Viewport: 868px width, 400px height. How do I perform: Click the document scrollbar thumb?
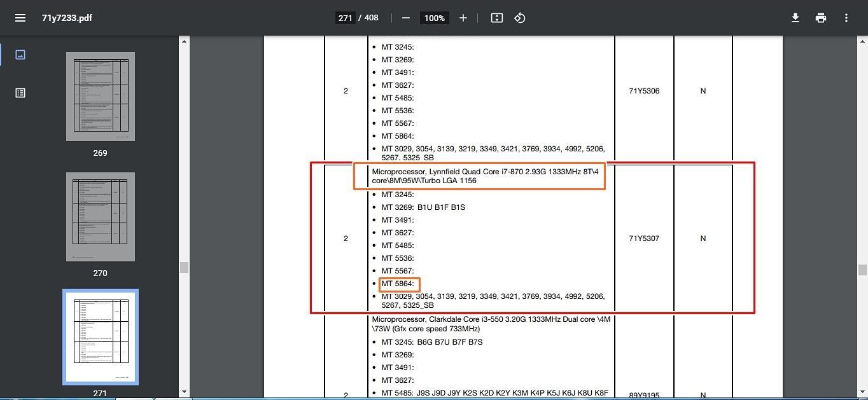[862, 270]
